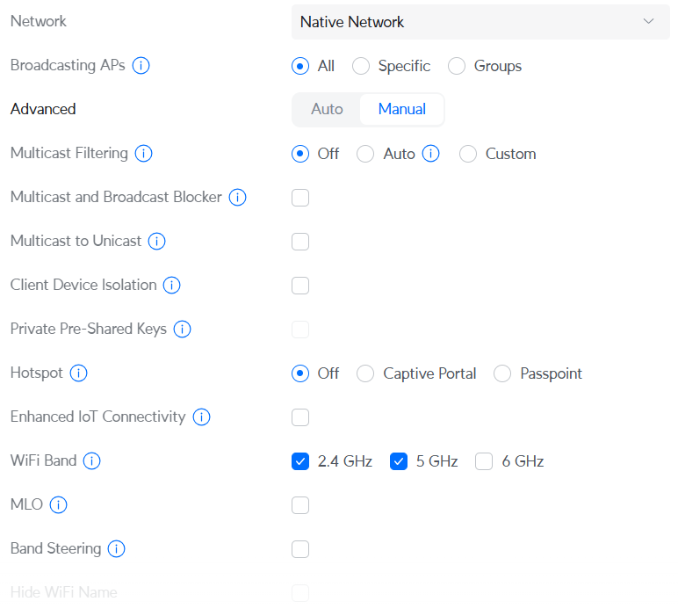Click info icon beside Multicast Filtering label
Viewport: 678px width, 616px height.
[143, 154]
